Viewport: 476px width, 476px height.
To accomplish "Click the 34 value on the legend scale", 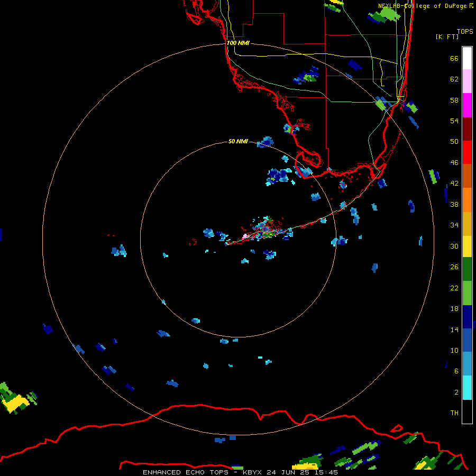I will click(x=454, y=225).
